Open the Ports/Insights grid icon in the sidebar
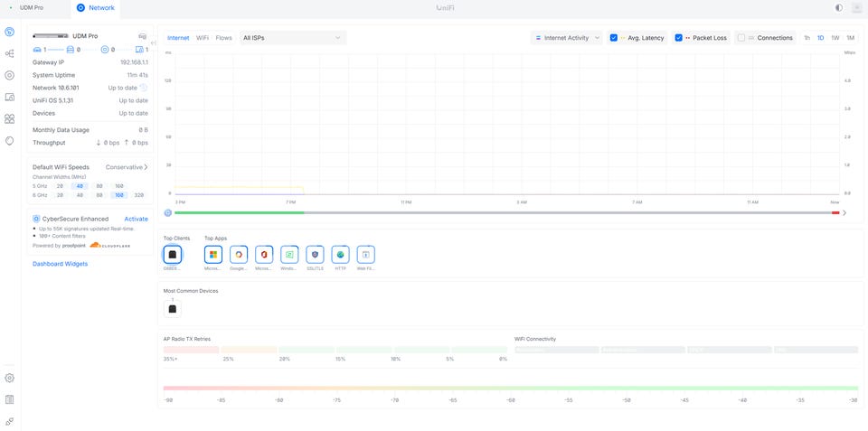 coord(9,119)
